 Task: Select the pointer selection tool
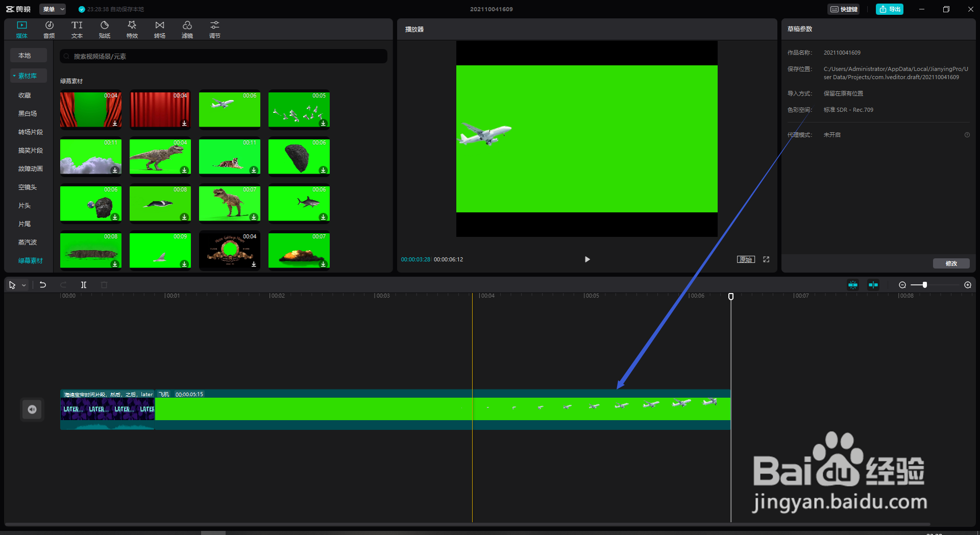[x=12, y=285]
